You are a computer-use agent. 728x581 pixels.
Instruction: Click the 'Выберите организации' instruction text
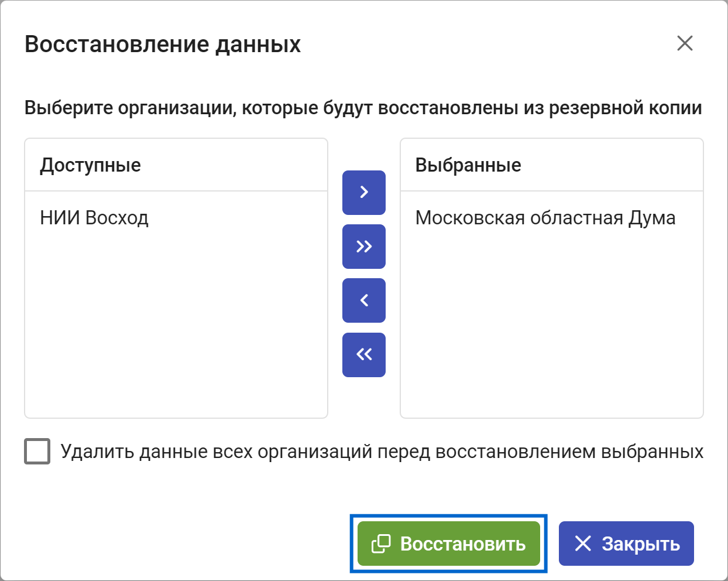tap(363, 108)
